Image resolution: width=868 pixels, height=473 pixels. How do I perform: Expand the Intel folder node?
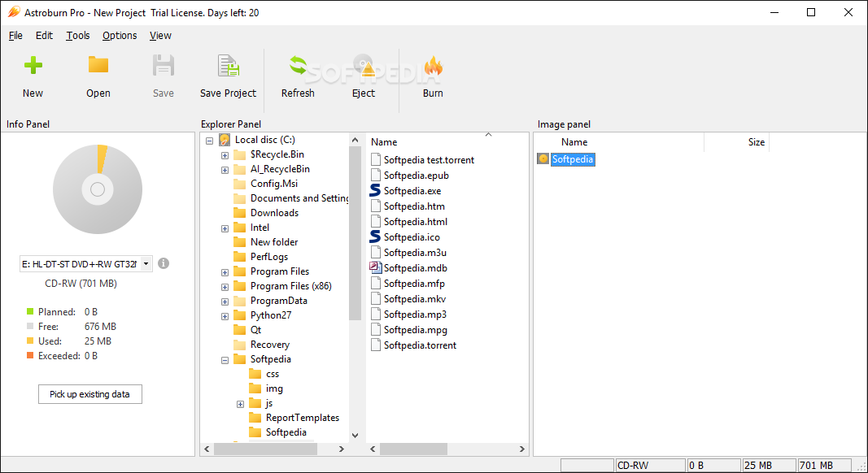pos(225,228)
